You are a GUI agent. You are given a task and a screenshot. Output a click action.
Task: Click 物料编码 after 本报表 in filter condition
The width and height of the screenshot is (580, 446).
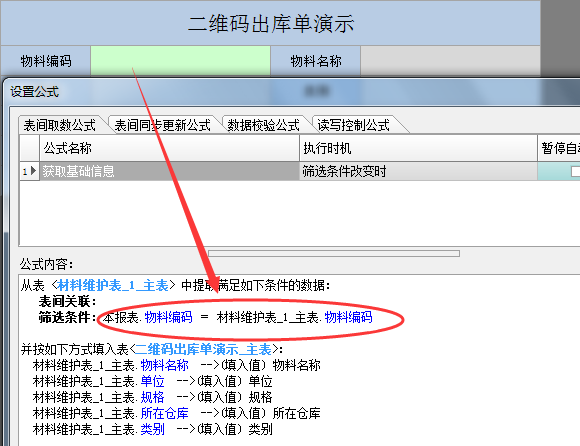[168, 317]
